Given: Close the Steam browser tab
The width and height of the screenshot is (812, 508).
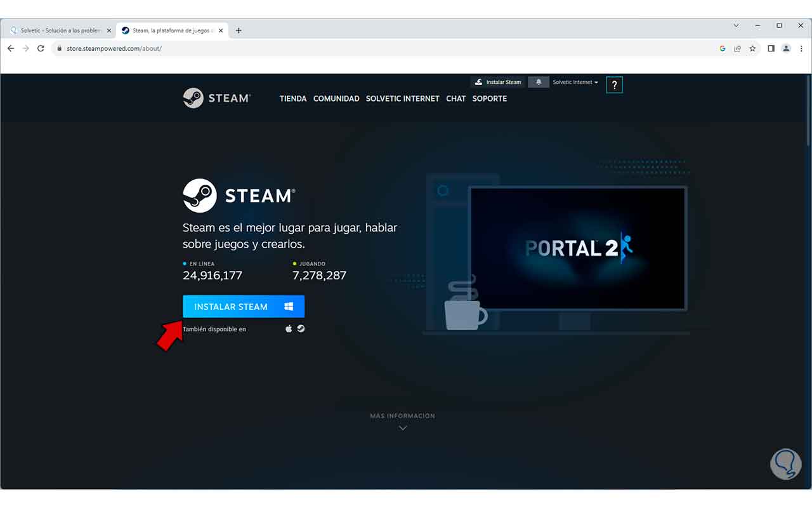Looking at the screenshot, I should 219,30.
